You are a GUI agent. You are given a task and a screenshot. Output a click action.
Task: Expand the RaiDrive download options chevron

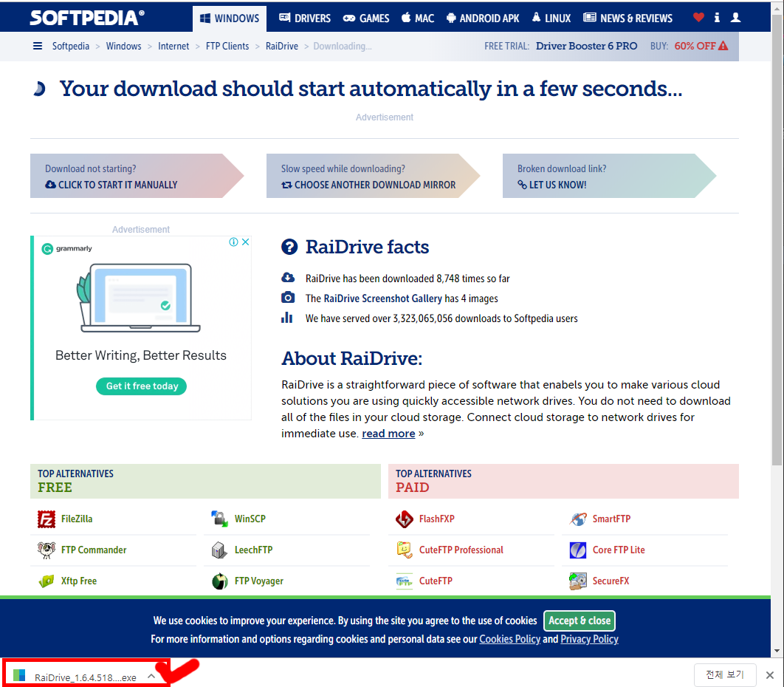click(151, 676)
